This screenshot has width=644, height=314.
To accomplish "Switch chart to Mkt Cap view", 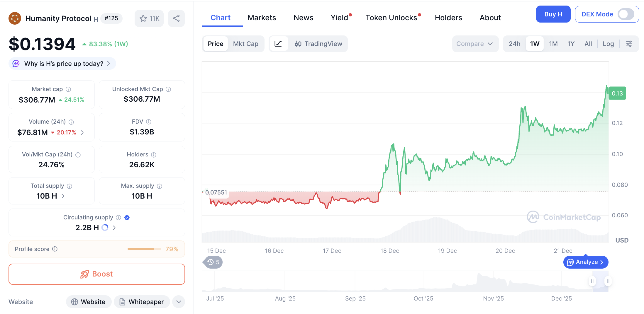I will [x=245, y=44].
